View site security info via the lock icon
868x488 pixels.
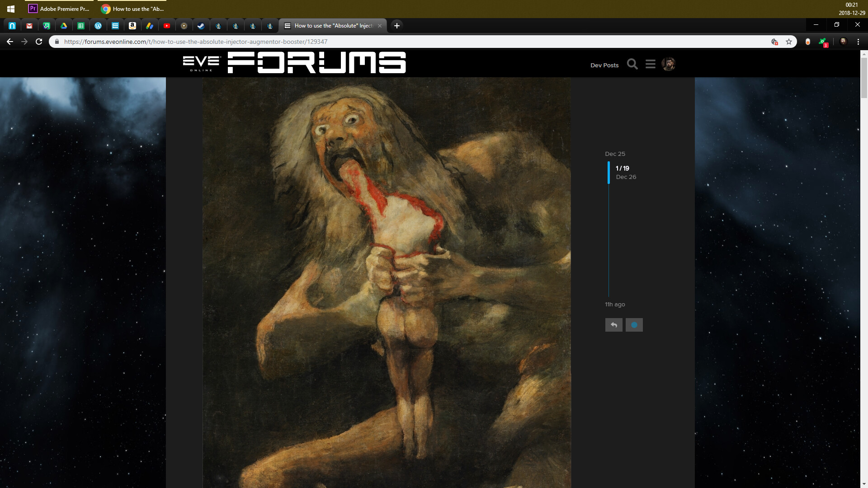tap(57, 42)
